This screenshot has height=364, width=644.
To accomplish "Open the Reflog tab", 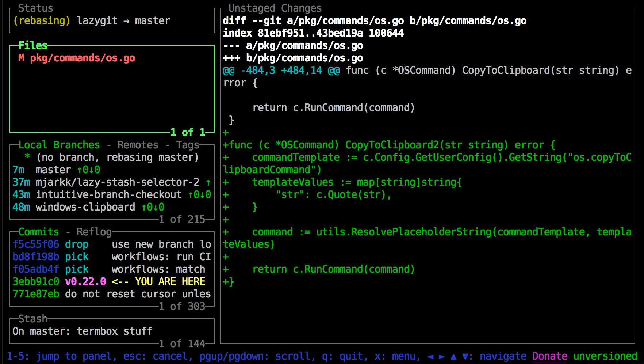I will click(94, 231).
